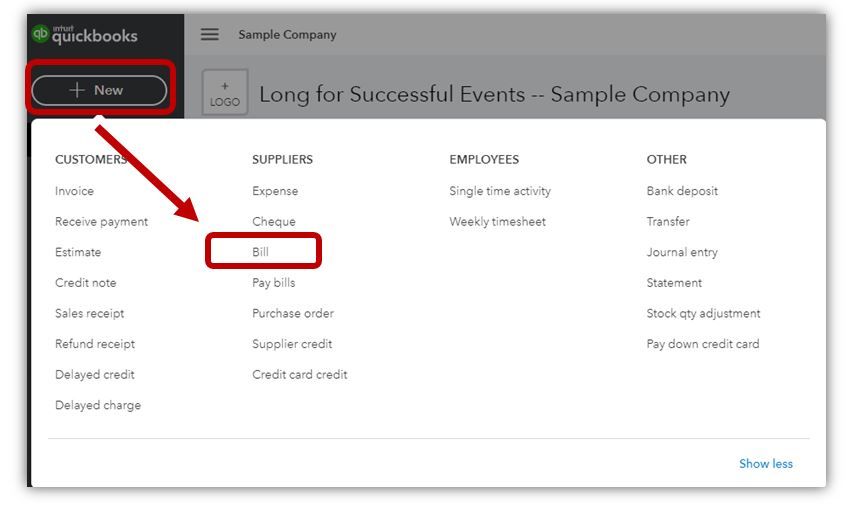Open Pay bills

(x=274, y=283)
